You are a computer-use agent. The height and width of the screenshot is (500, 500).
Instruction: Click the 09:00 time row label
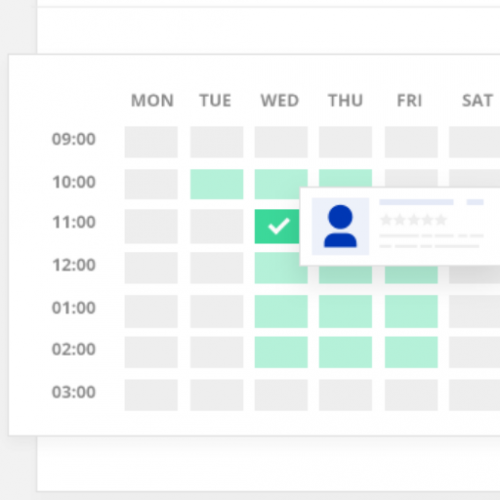pos(74,139)
